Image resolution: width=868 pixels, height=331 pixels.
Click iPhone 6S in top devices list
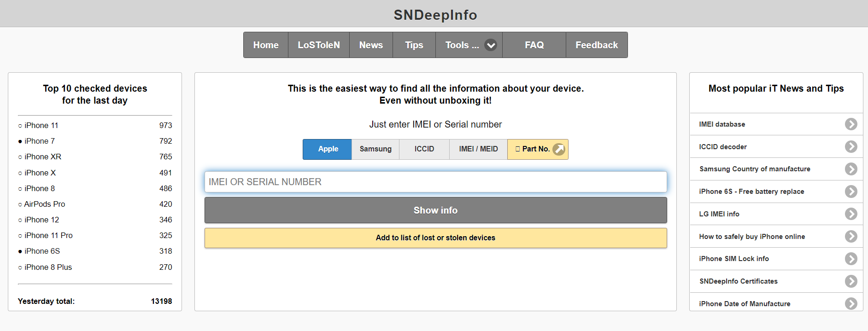(42, 251)
